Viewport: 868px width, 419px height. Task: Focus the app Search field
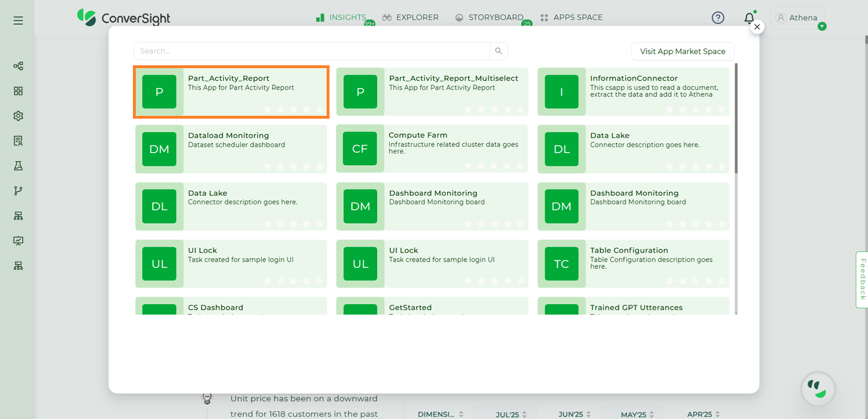(312, 51)
